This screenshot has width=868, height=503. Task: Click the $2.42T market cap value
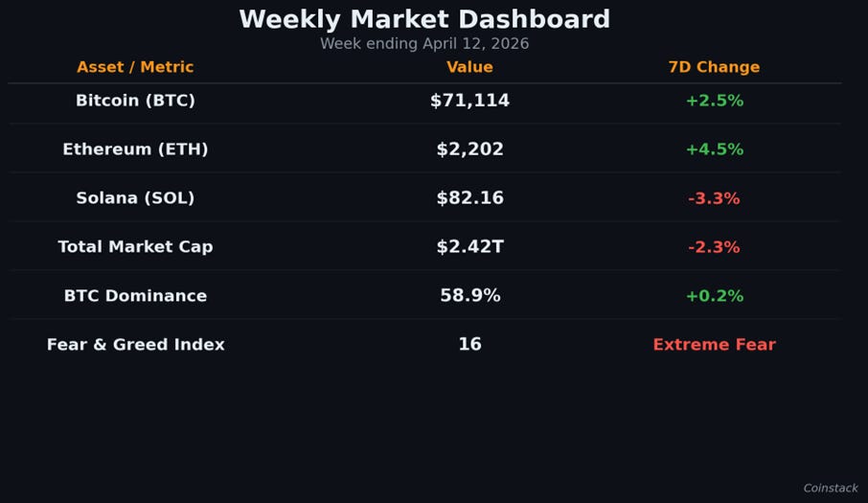pyautogui.click(x=469, y=246)
